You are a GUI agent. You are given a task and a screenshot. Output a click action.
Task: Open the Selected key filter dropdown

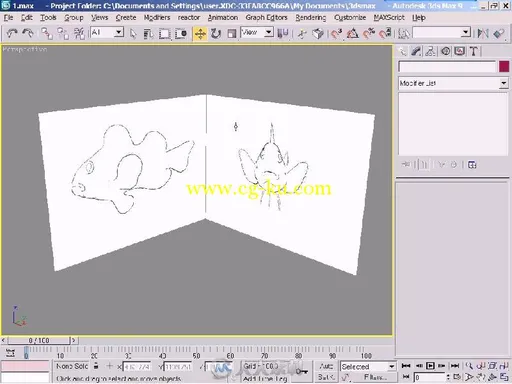(x=368, y=367)
